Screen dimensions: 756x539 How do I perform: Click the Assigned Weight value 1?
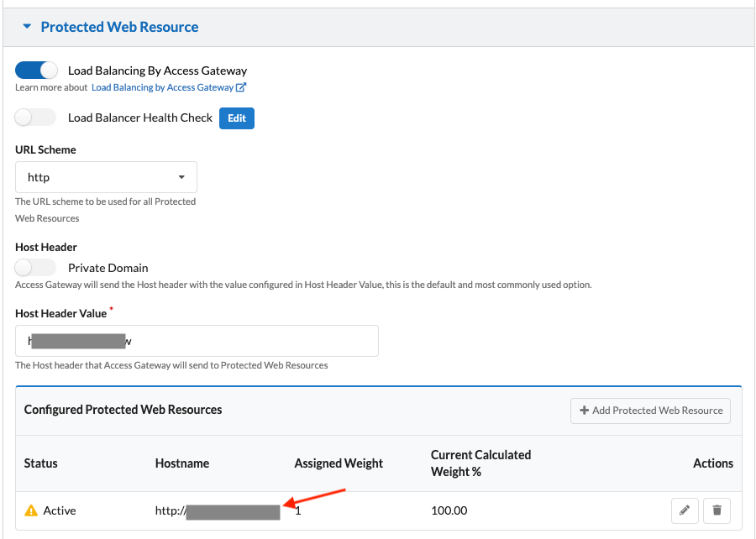click(x=298, y=510)
